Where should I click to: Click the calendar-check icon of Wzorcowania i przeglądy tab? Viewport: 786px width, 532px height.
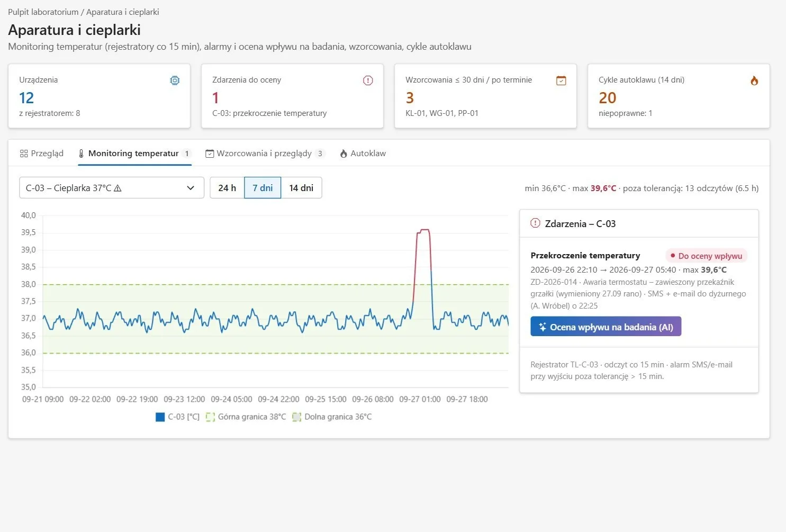pyautogui.click(x=210, y=154)
